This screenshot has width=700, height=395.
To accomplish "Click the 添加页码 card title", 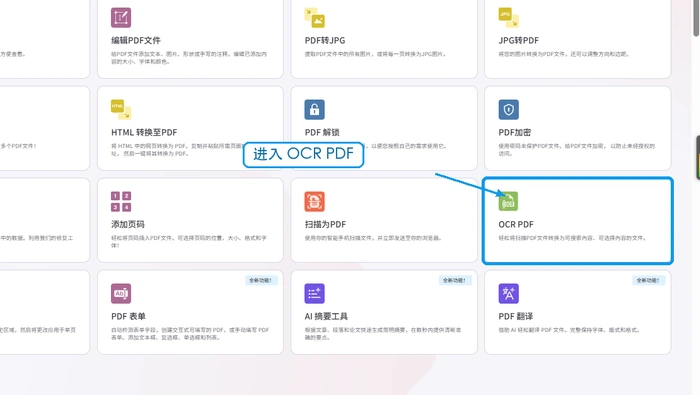I will (x=128, y=224).
